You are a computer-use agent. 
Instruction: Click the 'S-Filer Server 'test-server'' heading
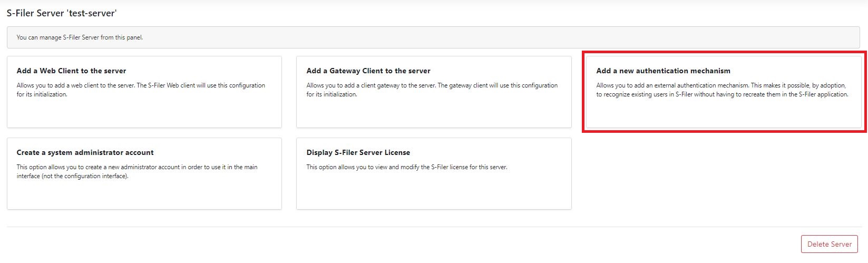(62, 13)
